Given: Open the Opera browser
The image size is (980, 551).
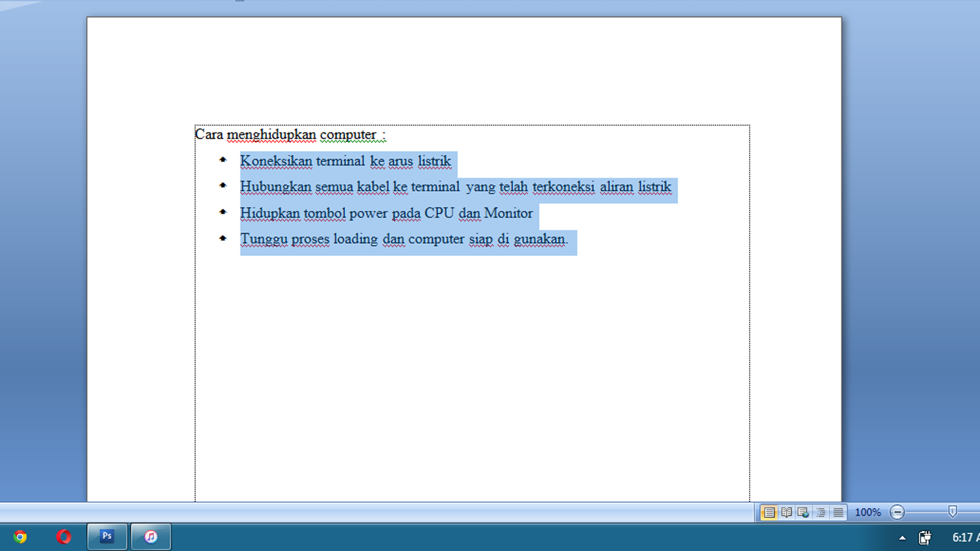Looking at the screenshot, I should coord(63,537).
